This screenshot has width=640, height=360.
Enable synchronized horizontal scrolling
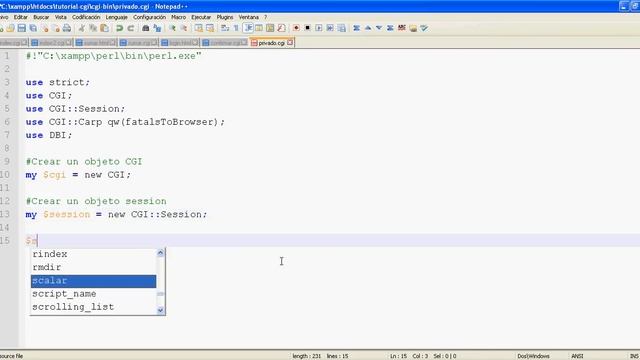210,28
